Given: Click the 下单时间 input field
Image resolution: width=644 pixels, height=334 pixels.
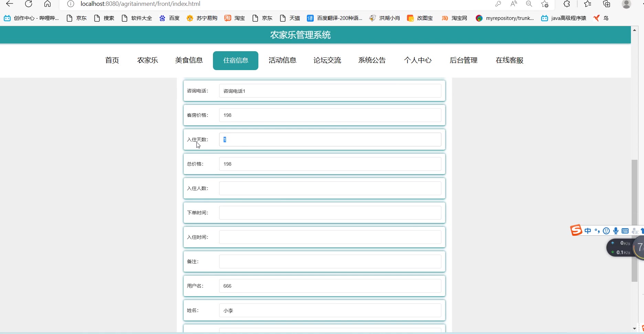Looking at the screenshot, I should 330,213.
